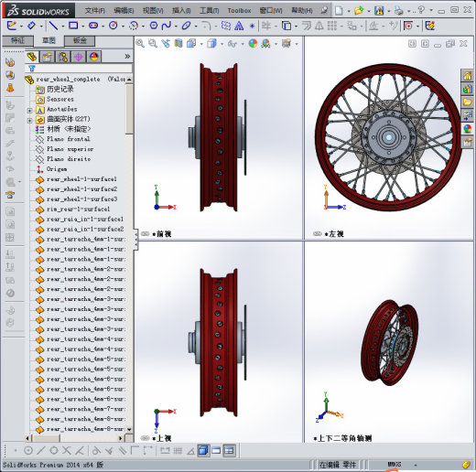
Task: Open the DisplayManager tab
Action: [93, 57]
